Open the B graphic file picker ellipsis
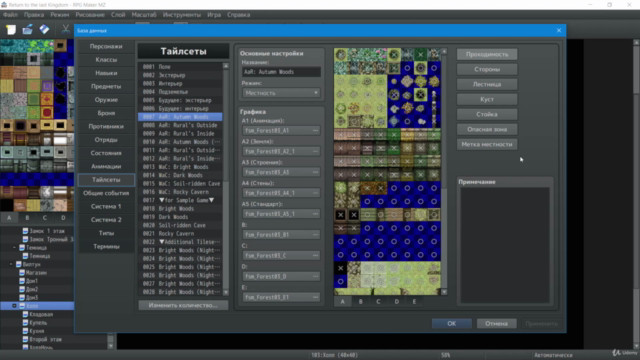Screen dimensions: 640x360 316,235
